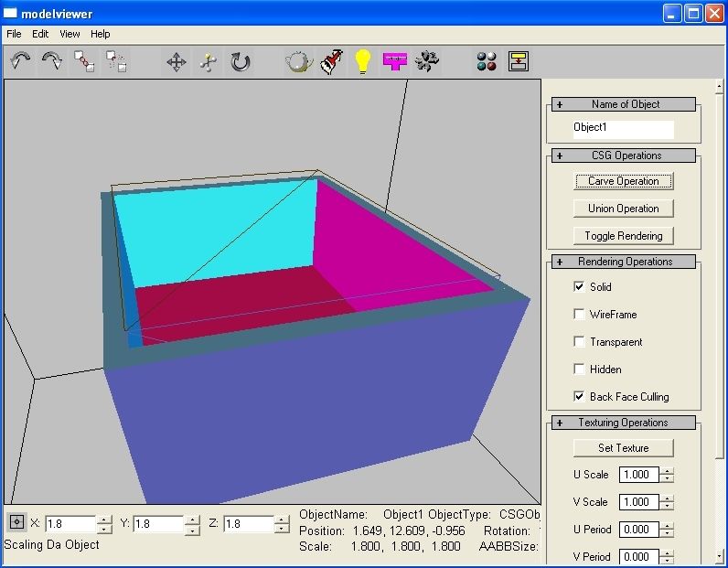Click the Object1 name input field
Screen dimensions: 728x568
[623, 128]
